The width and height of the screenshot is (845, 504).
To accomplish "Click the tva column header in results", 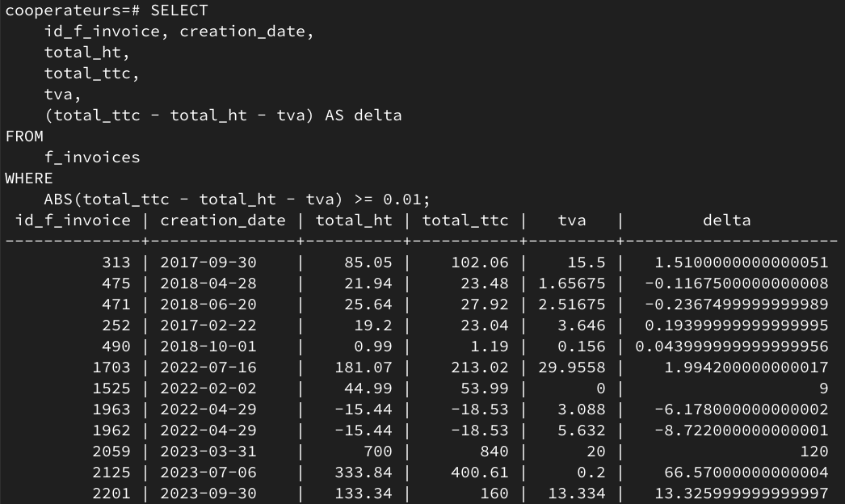I will 572,220.
